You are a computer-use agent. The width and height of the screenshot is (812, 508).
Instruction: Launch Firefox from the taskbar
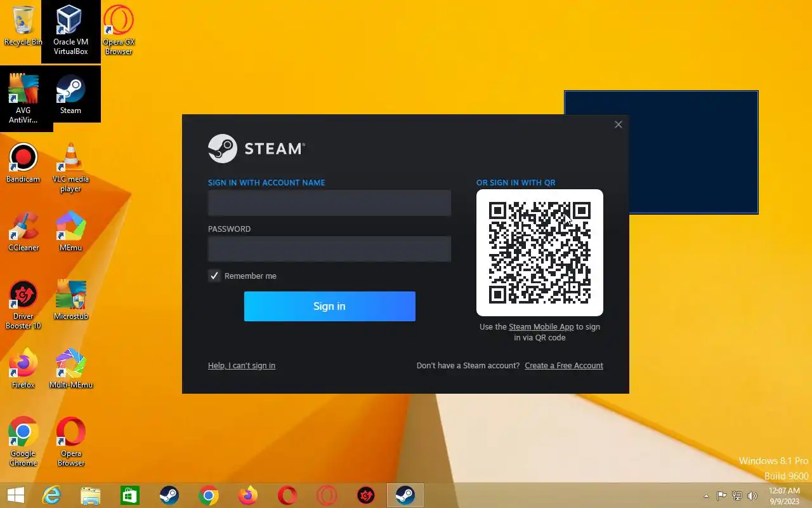point(248,495)
